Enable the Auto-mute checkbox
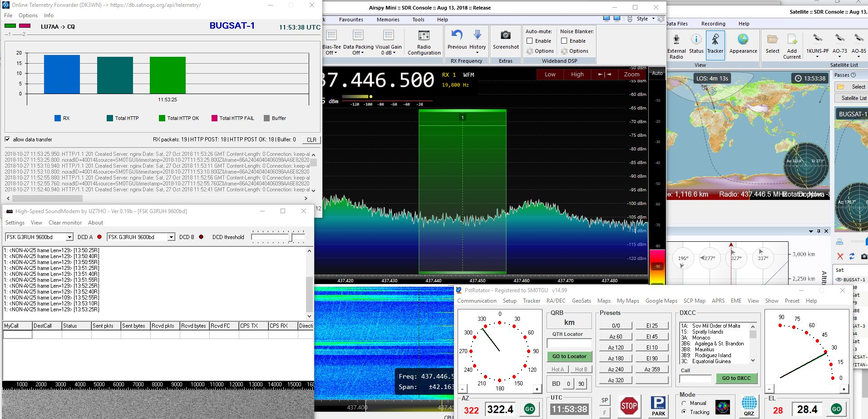This screenshot has height=419, width=868. pos(529,41)
